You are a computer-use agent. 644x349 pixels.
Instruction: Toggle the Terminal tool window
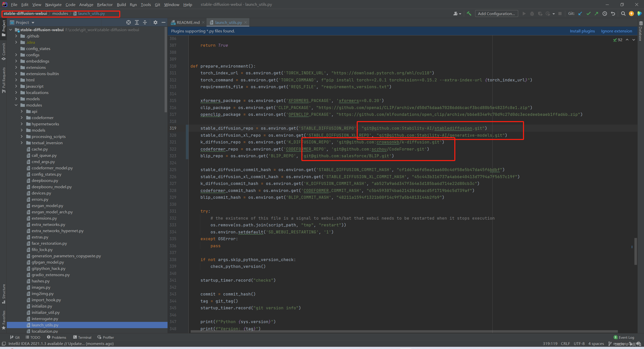point(82,337)
